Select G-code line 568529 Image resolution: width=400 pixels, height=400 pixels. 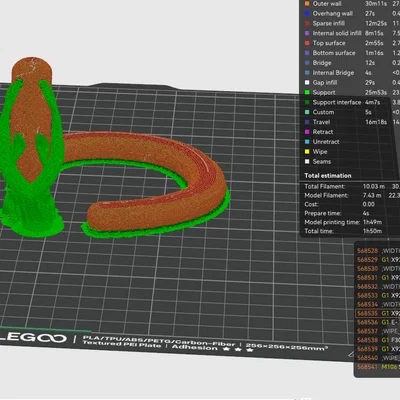click(x=378, y=260)
